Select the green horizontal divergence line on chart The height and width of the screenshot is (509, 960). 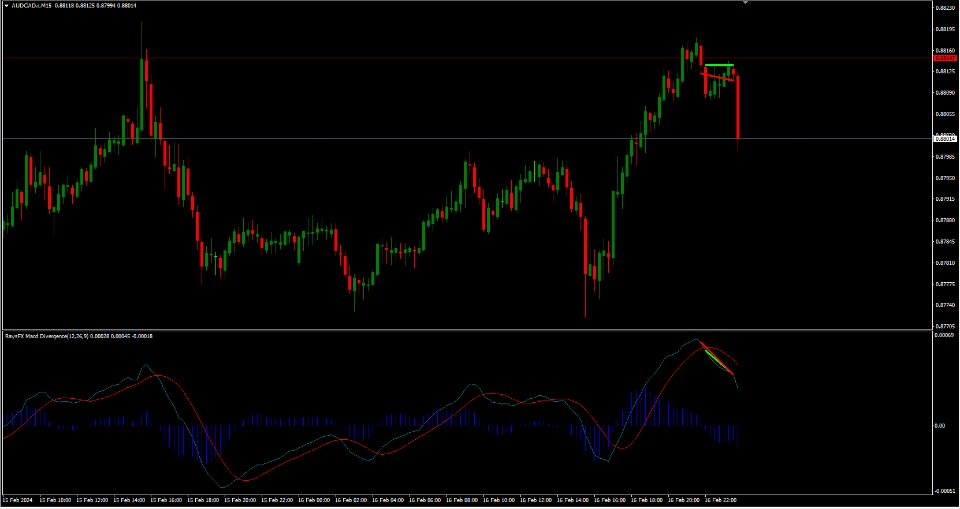[719, 64]
